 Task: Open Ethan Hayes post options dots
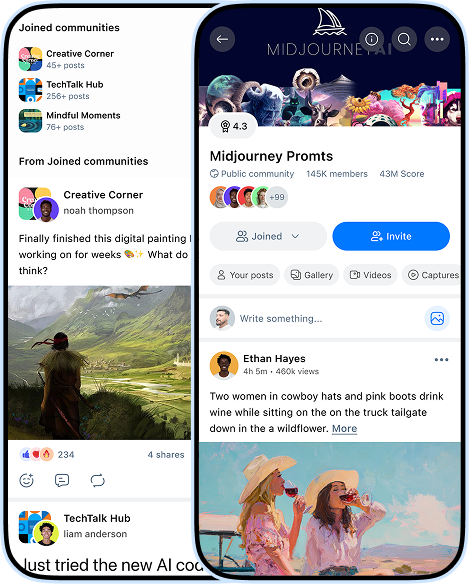pyautogui.click(x=441, y=360)
